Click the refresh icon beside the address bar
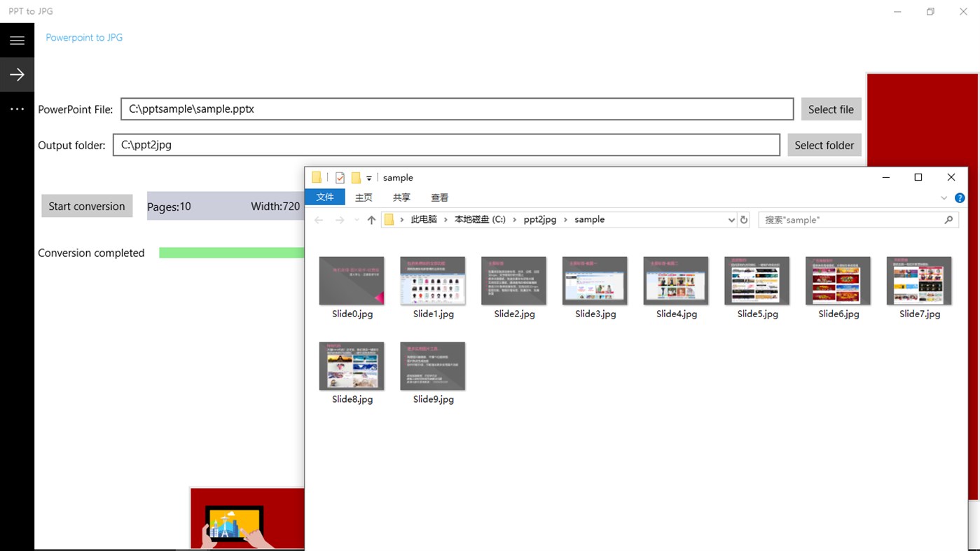980x551 pixels. 744,219
